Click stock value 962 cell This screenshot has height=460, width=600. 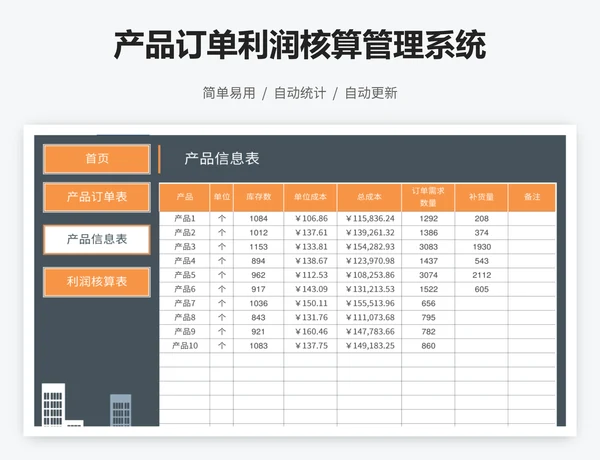click(259, 275)
